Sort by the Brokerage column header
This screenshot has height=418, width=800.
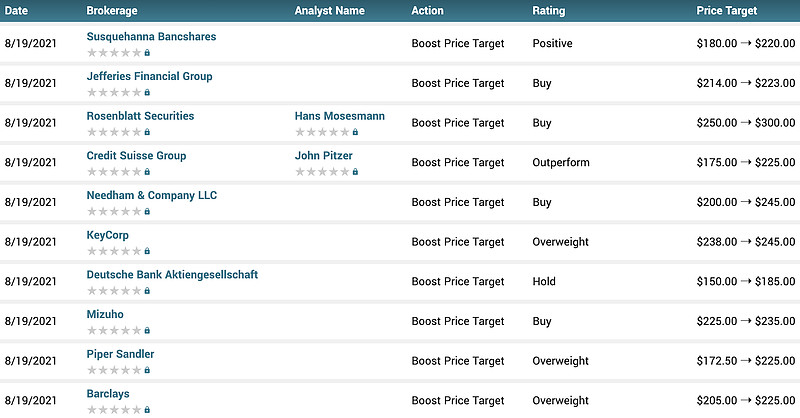pyautogui.click(x=112, y=11)
